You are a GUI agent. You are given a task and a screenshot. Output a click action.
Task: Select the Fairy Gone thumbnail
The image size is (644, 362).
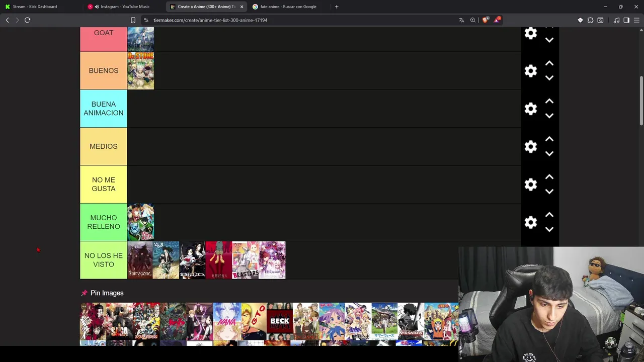point(140,260)
